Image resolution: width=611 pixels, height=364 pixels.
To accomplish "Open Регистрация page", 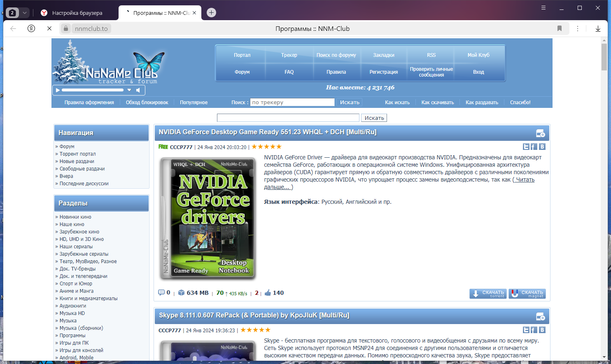I will tap(384, 72).
